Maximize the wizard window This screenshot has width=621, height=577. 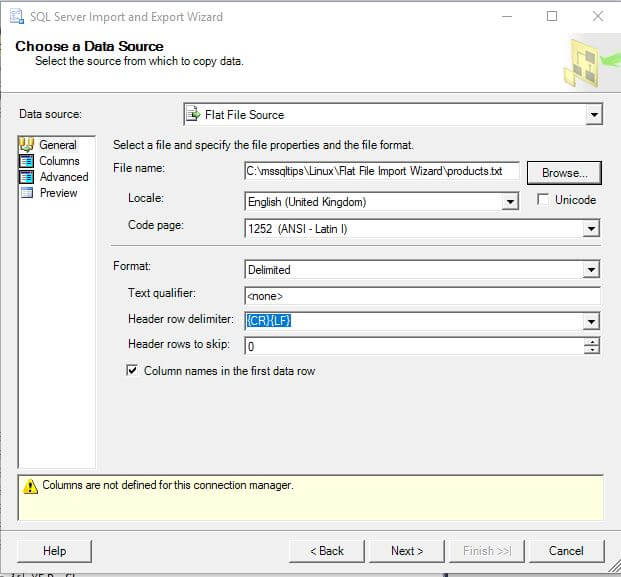[552, 16]
